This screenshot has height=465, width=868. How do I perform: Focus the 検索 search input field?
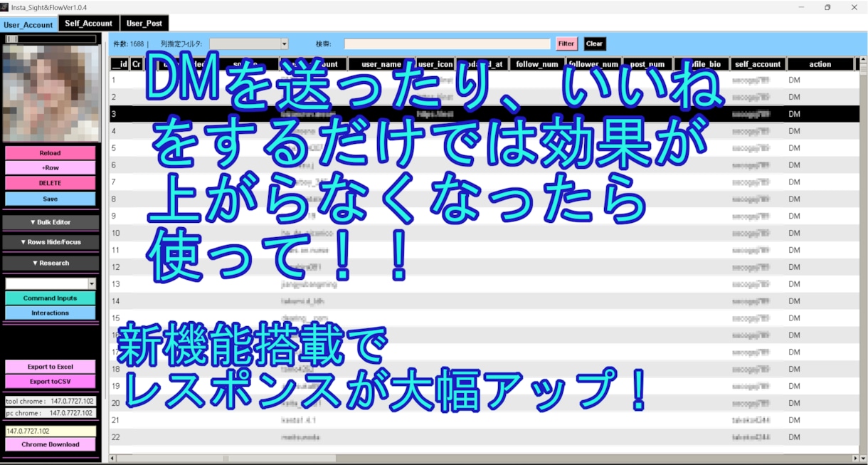coord(447,44)
